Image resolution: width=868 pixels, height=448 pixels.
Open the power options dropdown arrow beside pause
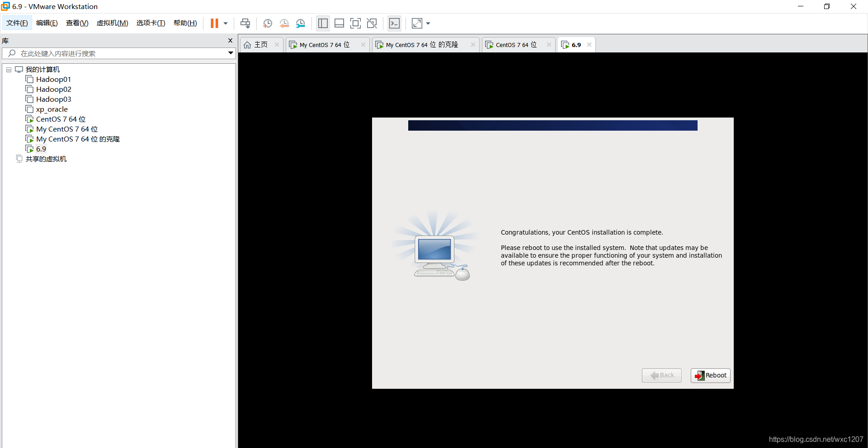(225, 24)
